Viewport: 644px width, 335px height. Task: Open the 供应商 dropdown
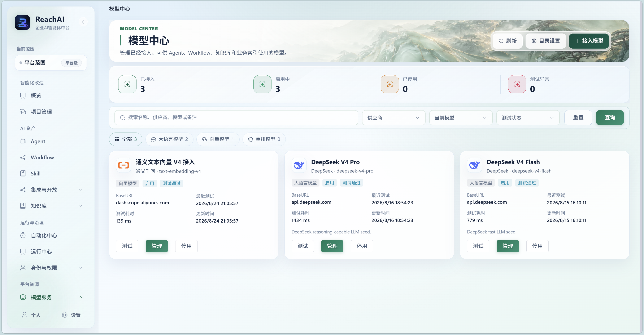pos(393,118)
